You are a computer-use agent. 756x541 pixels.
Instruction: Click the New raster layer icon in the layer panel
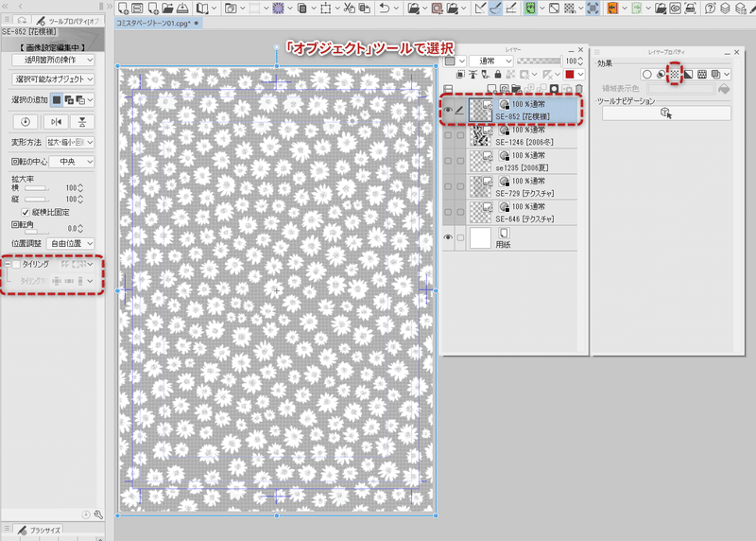[x=491, y=89]
